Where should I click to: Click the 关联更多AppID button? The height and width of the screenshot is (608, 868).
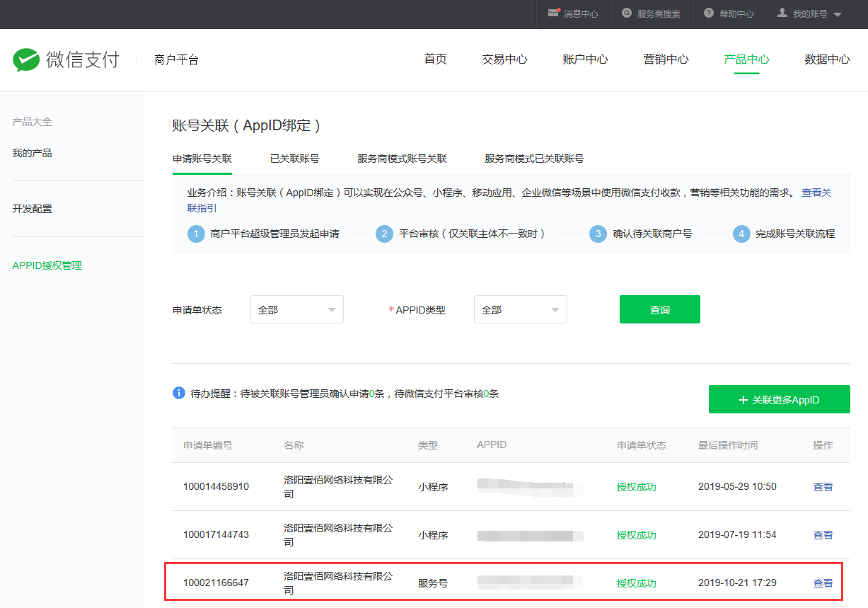(x=780, y=399)
